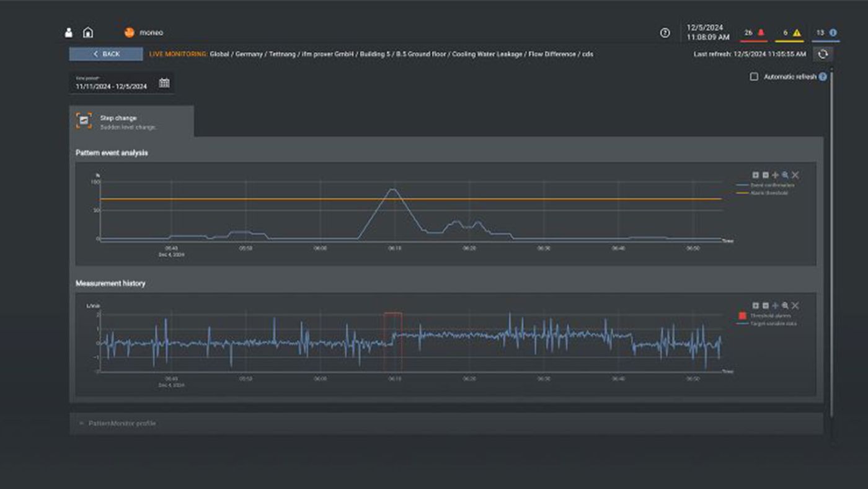
Task: Click the reset (X) icon on Measurement history chart
Action: 794,305
